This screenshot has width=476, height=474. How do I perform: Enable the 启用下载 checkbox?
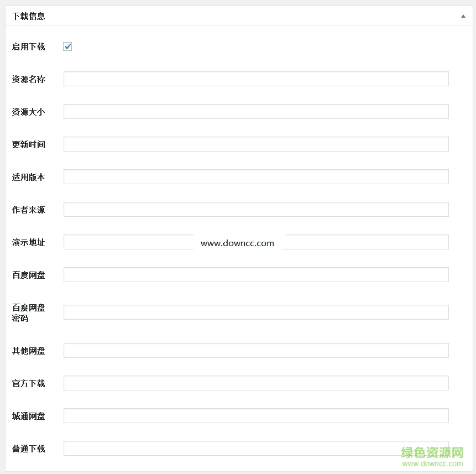[67, 46]
